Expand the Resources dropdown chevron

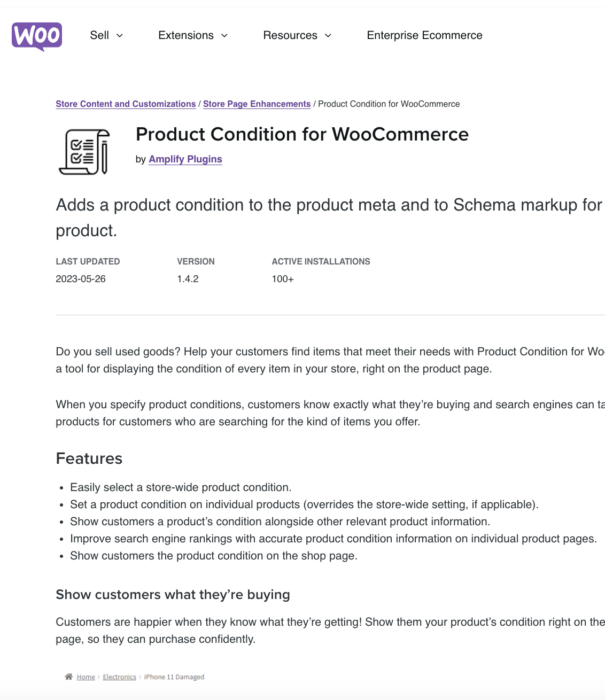pos(328,36)
